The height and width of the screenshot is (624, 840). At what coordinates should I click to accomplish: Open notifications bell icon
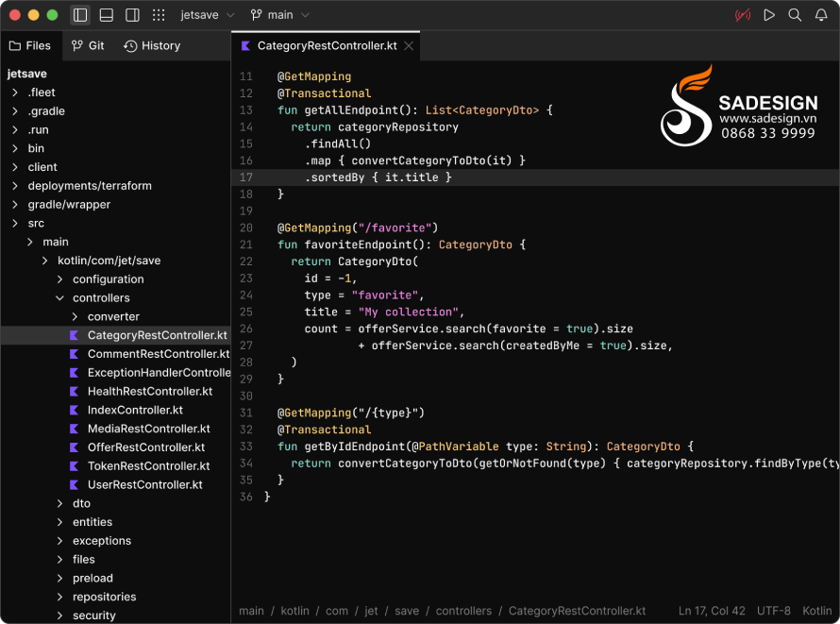point(821,15)
